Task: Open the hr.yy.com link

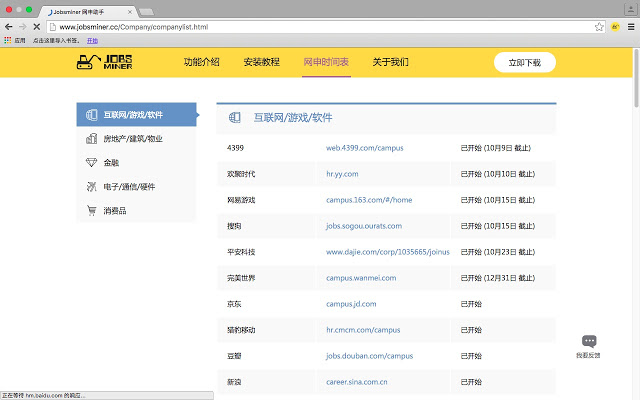Action: click(x=342, y=174)
